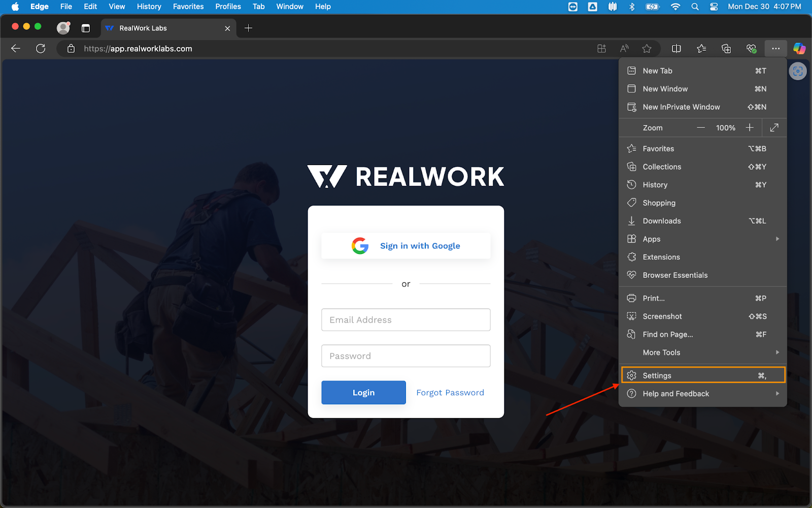Focus the Email Address field
Viewport: 812px width, 508px height.
pos(406,320)
